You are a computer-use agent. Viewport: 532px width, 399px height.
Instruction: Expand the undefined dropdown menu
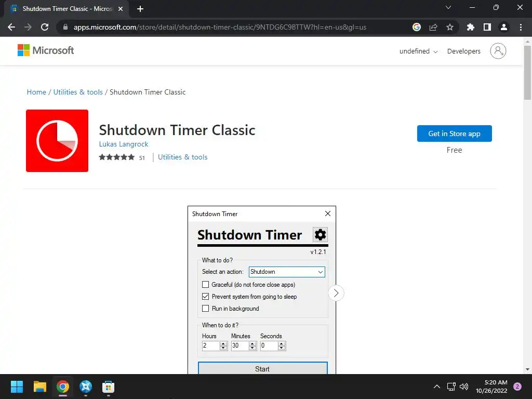(x=418, y=51)
